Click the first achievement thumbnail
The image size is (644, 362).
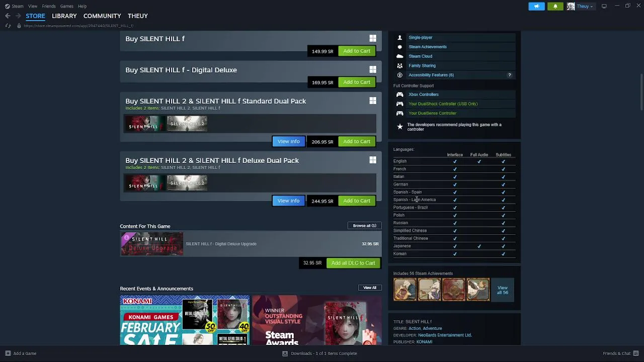(x=405, y=290)
